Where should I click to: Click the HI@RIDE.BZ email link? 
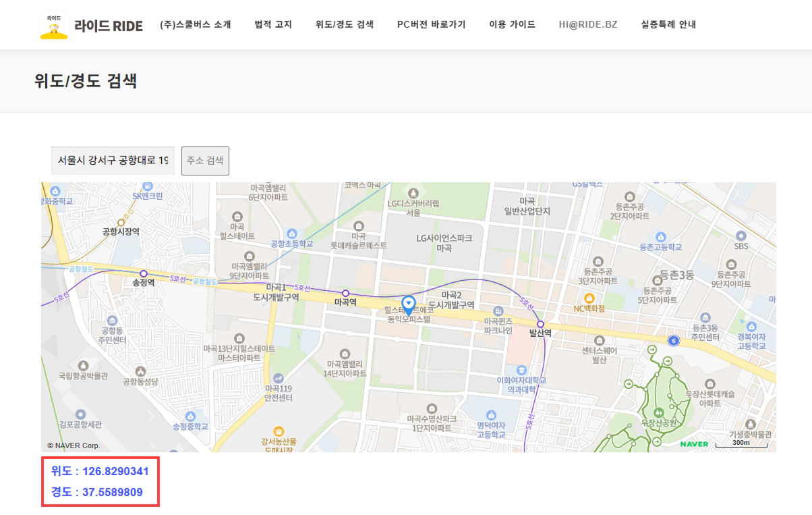click(x=588, y=25)
